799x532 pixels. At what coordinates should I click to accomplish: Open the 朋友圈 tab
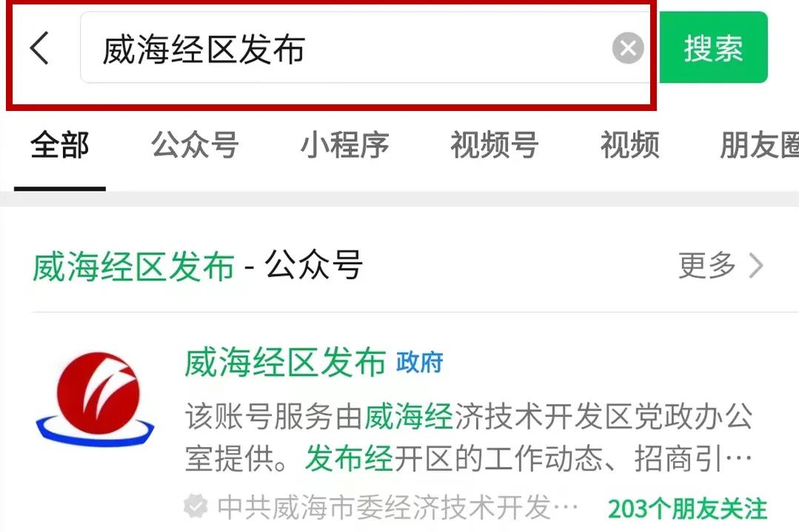(759, 145)
